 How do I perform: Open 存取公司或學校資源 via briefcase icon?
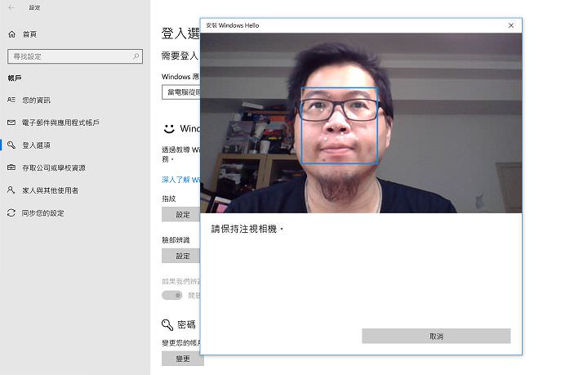11,167
